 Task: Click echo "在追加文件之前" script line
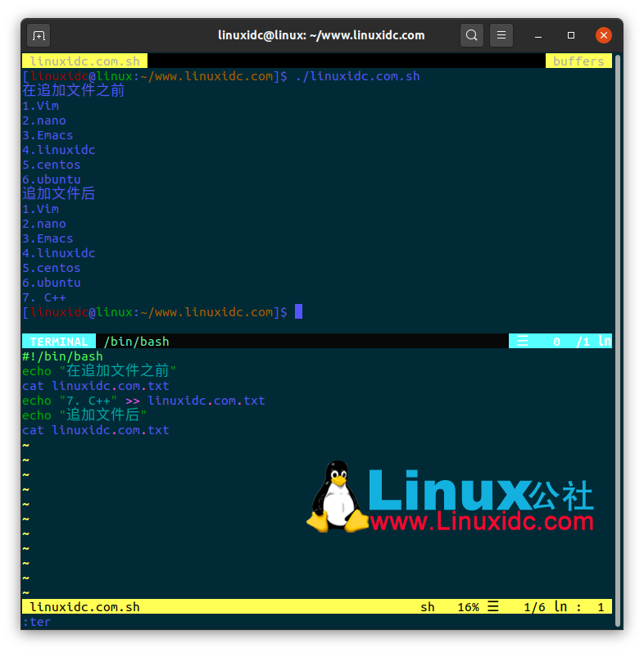pyautogui.click(x=99, y=371)
